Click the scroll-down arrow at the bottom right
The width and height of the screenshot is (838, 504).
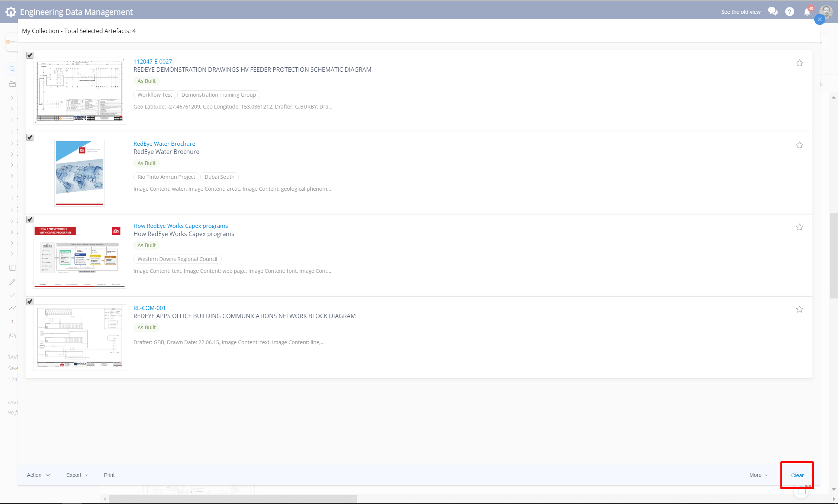[834, 490]
